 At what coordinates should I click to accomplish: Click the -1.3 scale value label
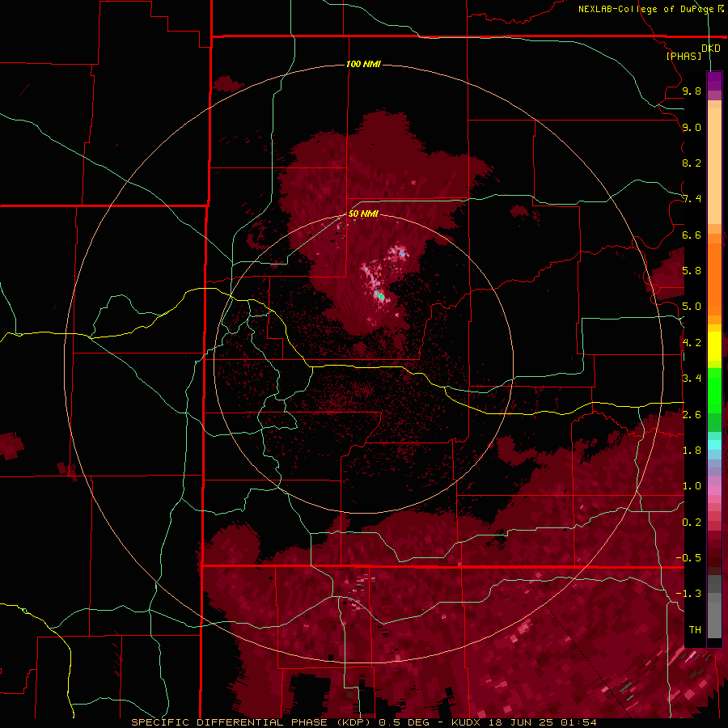pos(688,594)
